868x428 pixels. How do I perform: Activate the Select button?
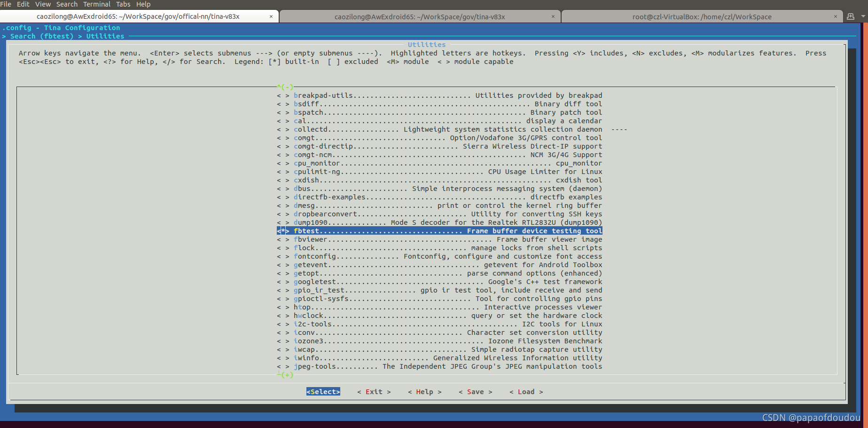tap(323, 392)
